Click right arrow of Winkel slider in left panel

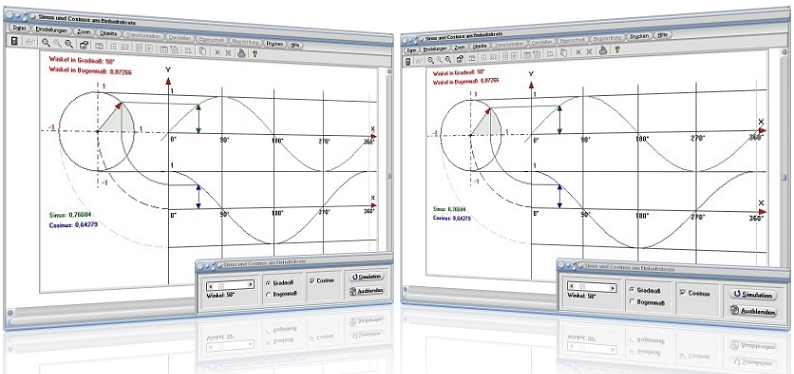coord(250,285)
